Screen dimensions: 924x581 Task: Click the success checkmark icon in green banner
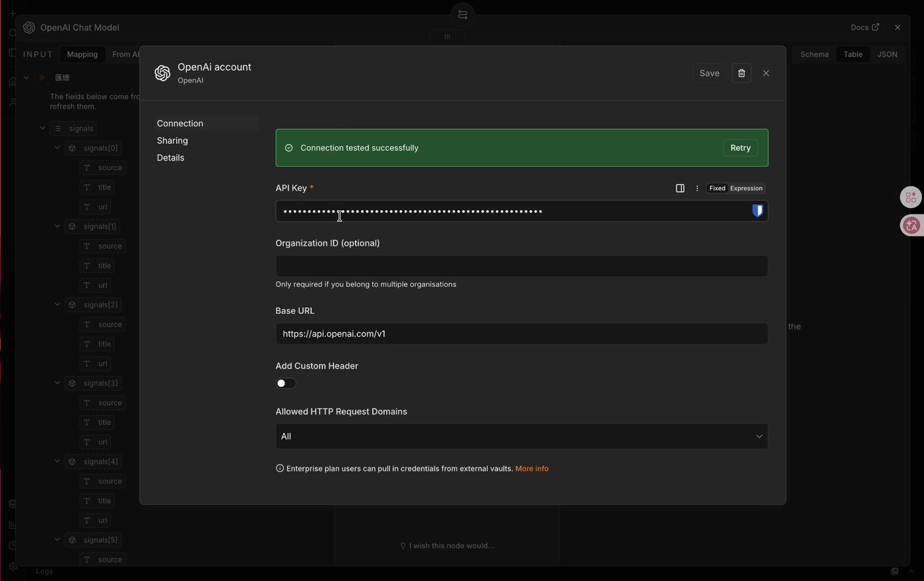(288, 148)
